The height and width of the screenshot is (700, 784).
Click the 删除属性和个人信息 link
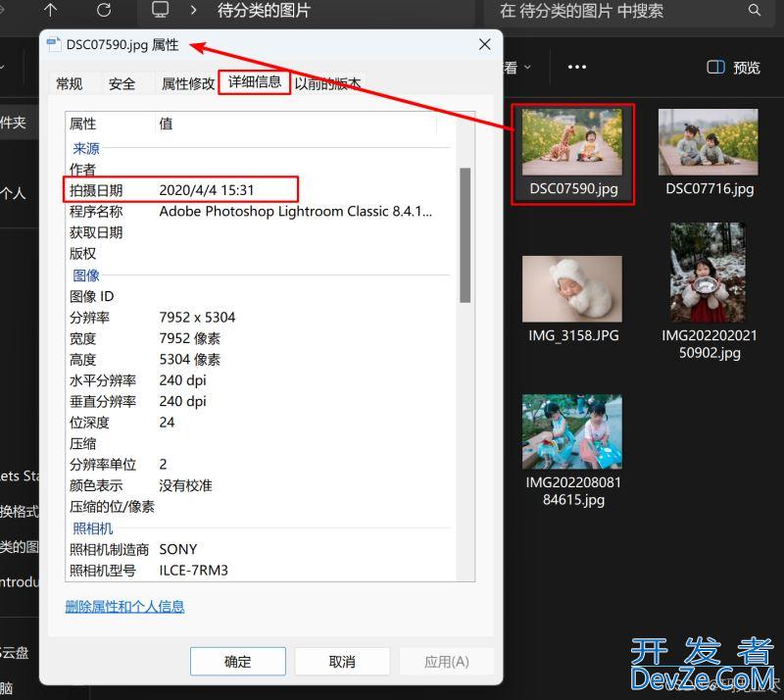(124, 607)
